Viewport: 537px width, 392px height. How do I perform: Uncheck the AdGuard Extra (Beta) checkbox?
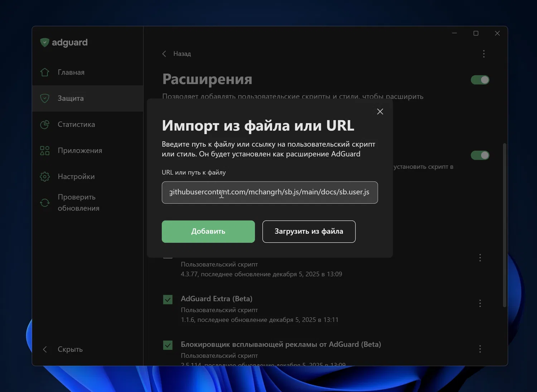click(168, 299)
